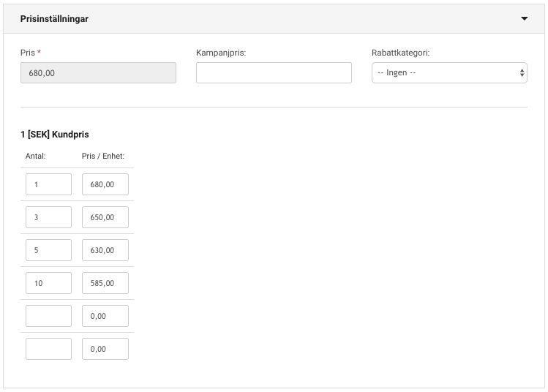Image resolution: width=548 pixels, height=392 pixels.
Task: Click the first empty Antal field
Action: [x=48, y=316]
